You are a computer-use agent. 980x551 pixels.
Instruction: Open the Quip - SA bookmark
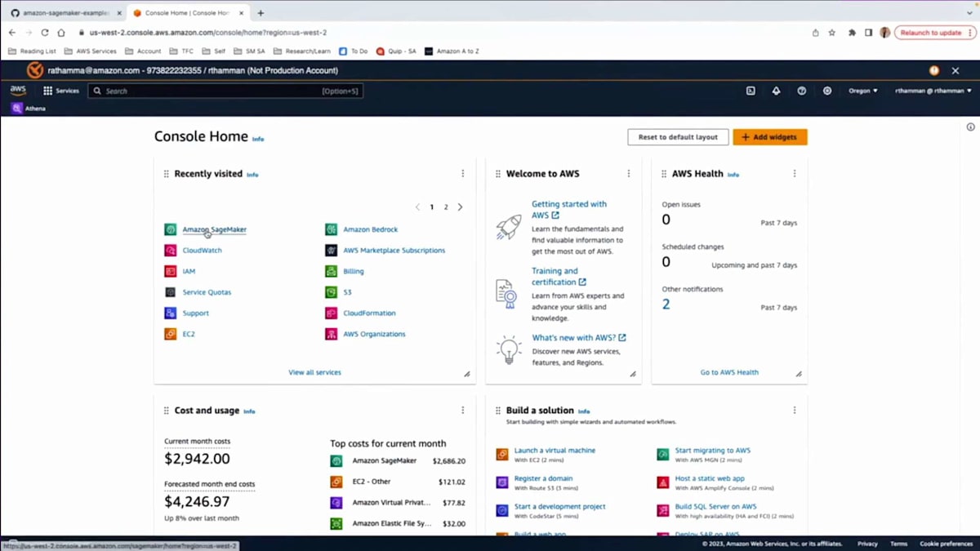[x=396, y=51]
